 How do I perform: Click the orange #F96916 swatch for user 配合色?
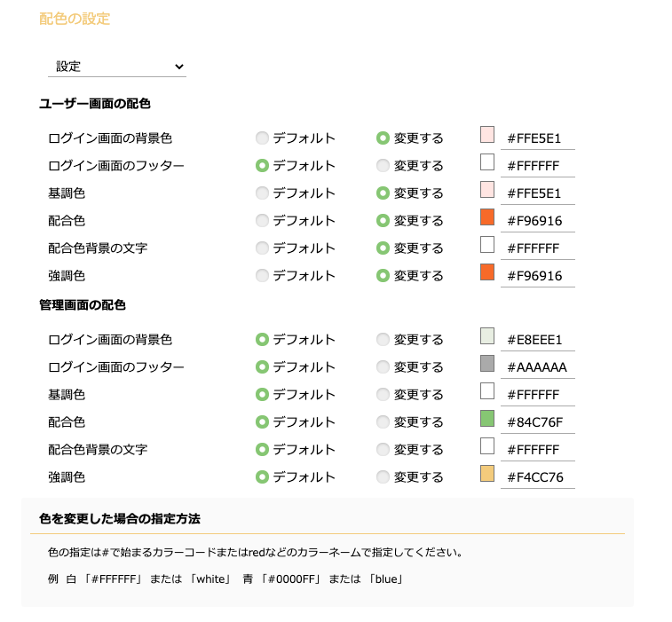(x=487, y=217)
